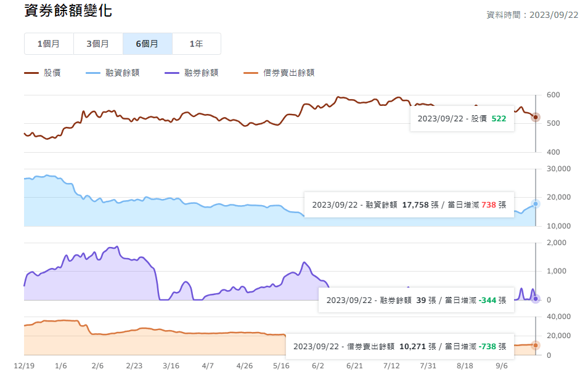Click the 40,000 lending axis label
The width and height of the screenshot is (588, 380).
point(558,317)
